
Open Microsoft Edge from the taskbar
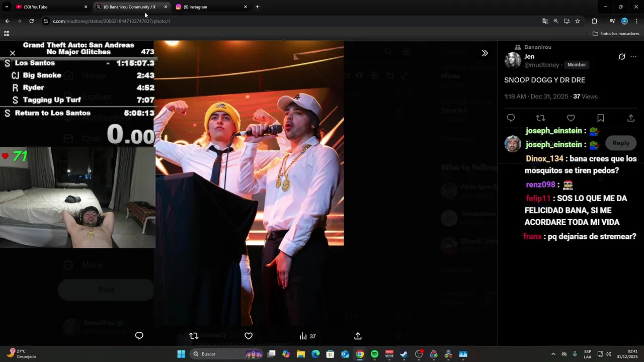315,354
